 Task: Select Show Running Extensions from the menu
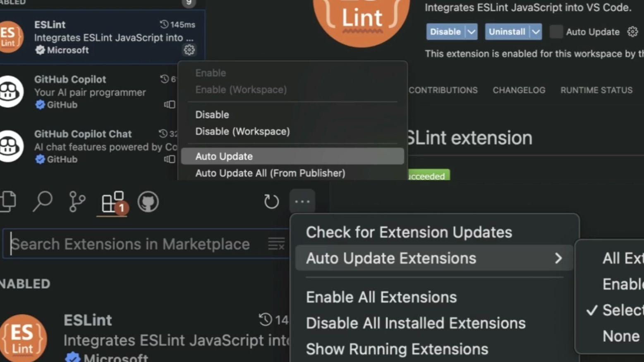397,349
